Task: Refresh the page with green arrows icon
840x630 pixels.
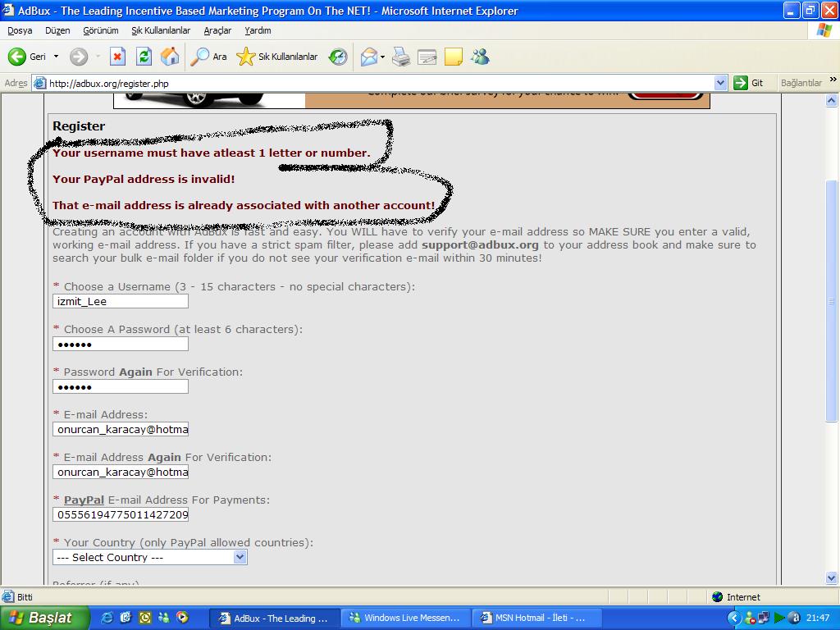Action: click(x=144, y=57)
